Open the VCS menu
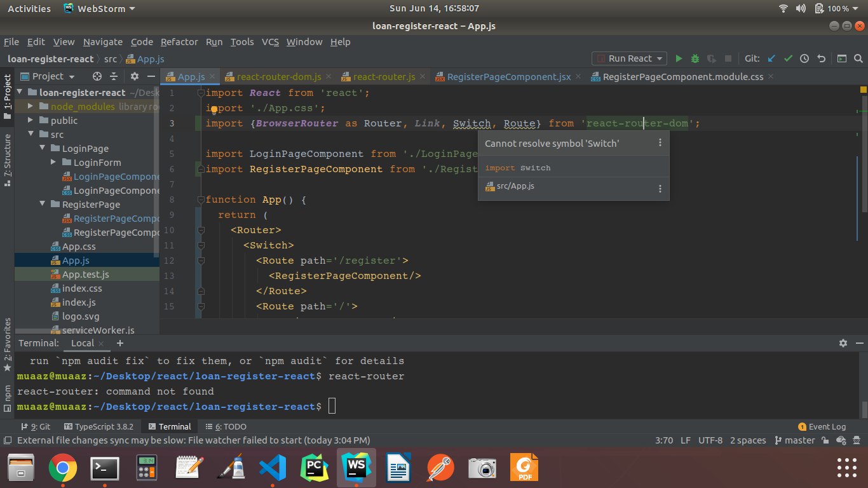The image size is (868, 488). [271, 42]
